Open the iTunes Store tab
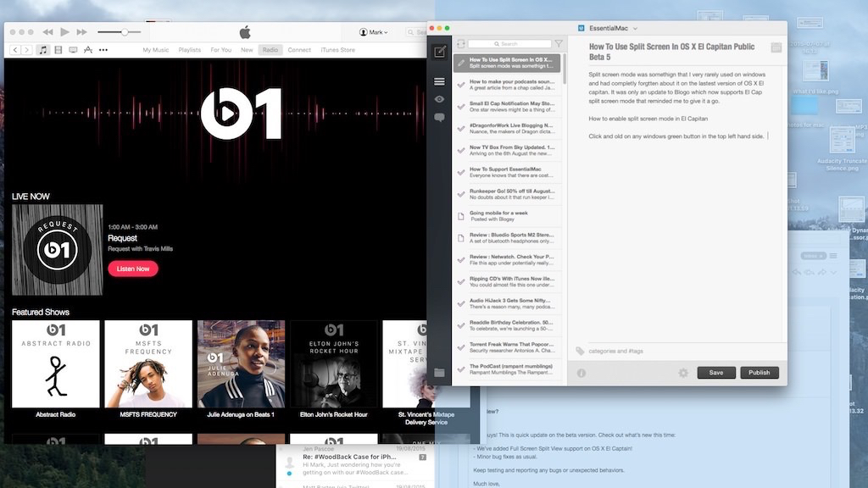Image resolution: width=868 pixels, height=488 pixels. click(337, 50)
